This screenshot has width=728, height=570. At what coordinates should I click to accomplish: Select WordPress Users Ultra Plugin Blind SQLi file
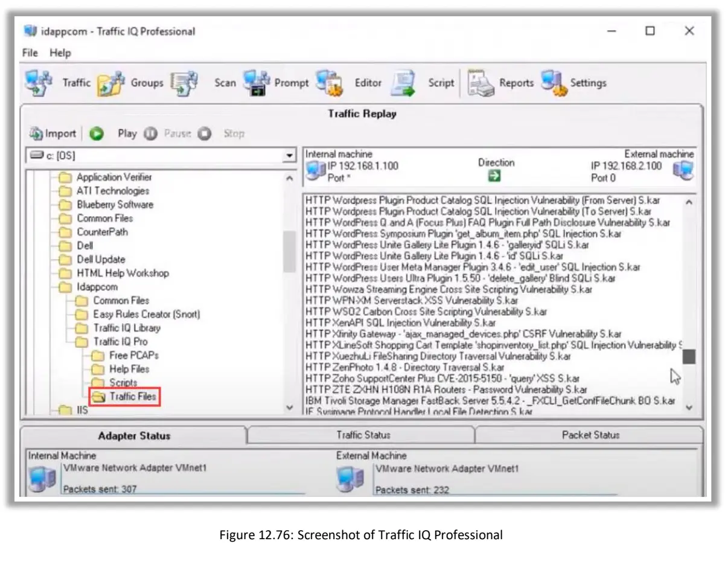(x=461, y=279)
